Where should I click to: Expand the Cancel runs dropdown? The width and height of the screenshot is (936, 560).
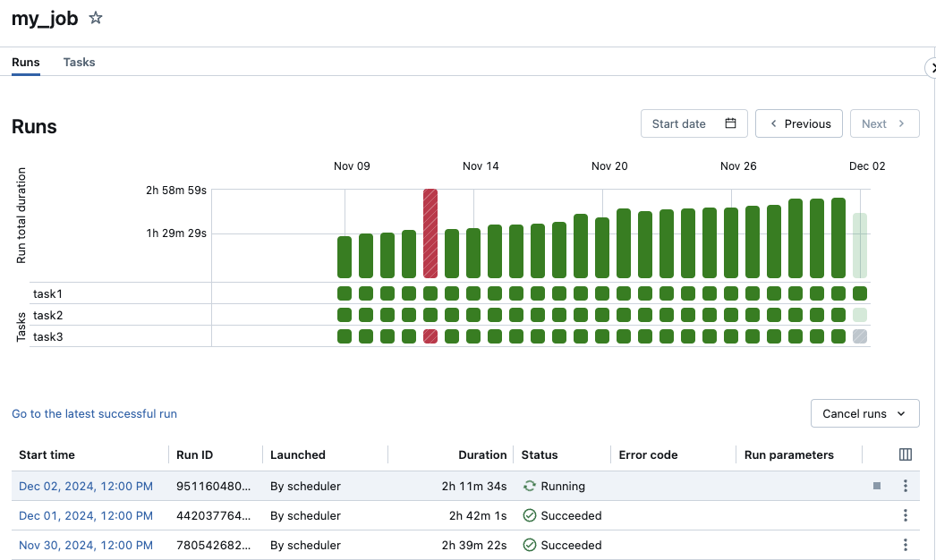(864, 413)
